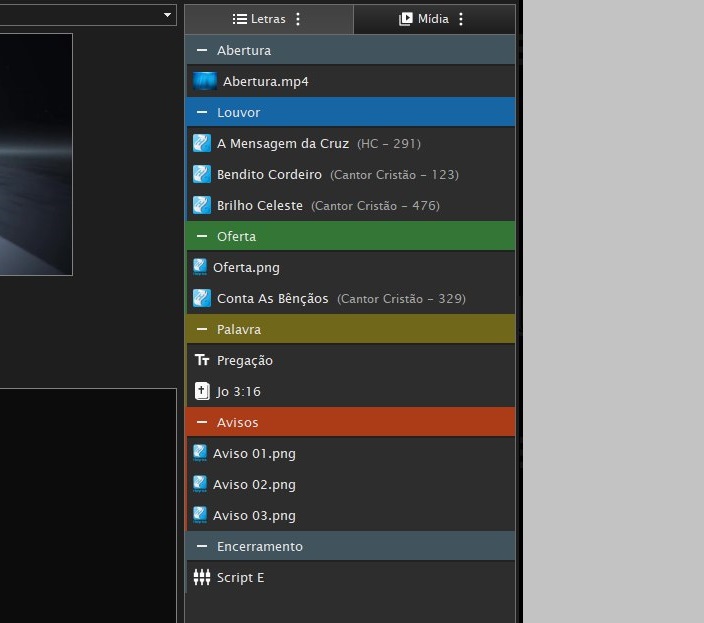This screenshot has width=704, height=623.
Task: Open the Letras tab options menu
Action: click(x=298, y=19)
